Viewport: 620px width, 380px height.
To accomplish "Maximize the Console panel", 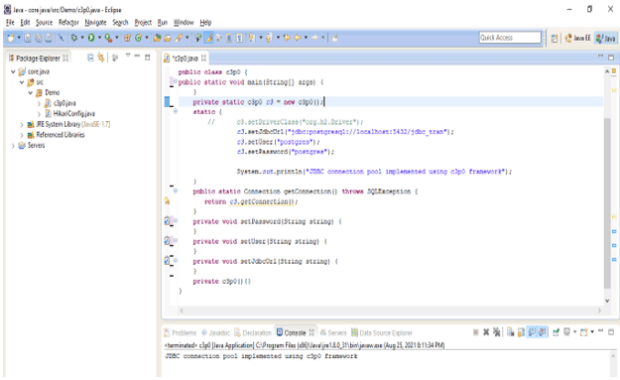I will pyautogui.click(x=611, y=332).
